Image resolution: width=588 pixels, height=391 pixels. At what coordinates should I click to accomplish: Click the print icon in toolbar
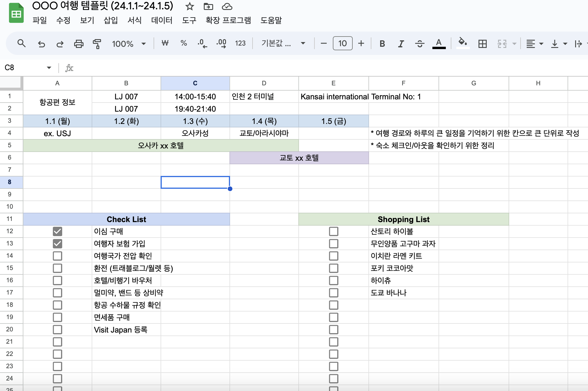coord(79,44)
